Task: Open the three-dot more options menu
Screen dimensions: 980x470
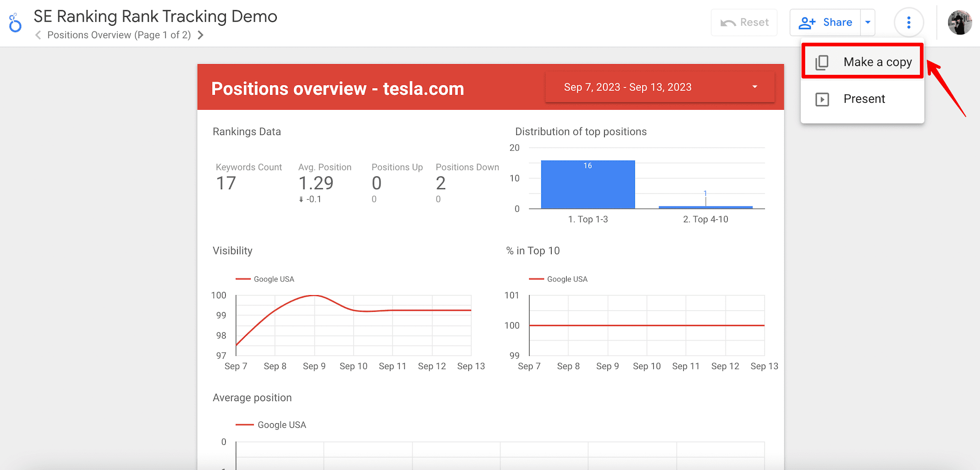Action: (908, 22)
